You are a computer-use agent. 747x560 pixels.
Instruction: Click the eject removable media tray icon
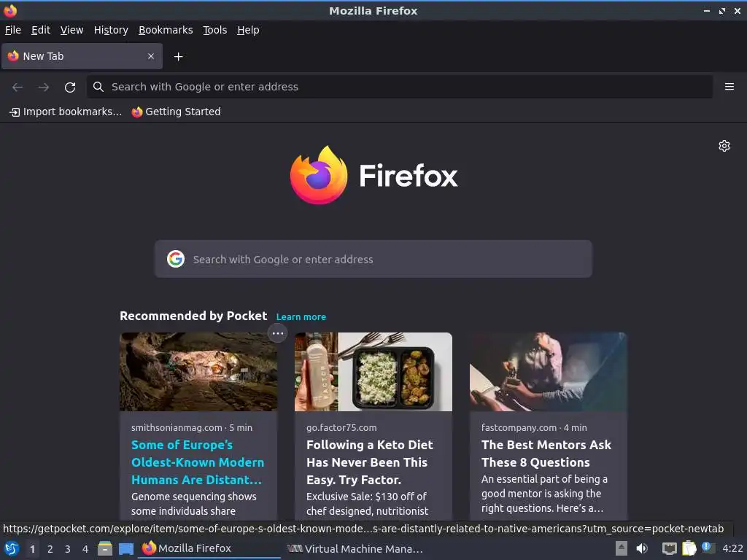tap(622, 548)
